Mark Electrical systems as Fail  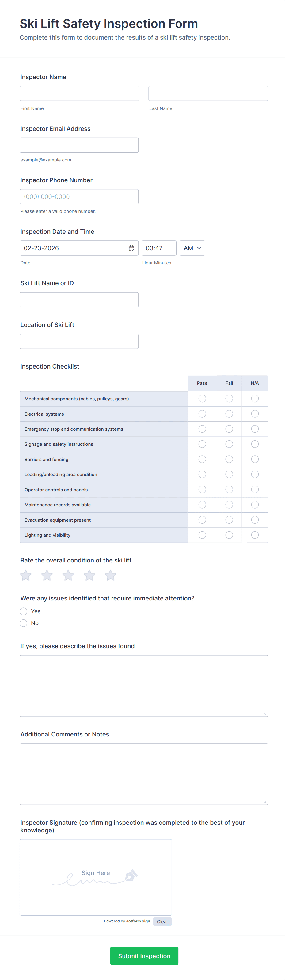click(229, 414)
